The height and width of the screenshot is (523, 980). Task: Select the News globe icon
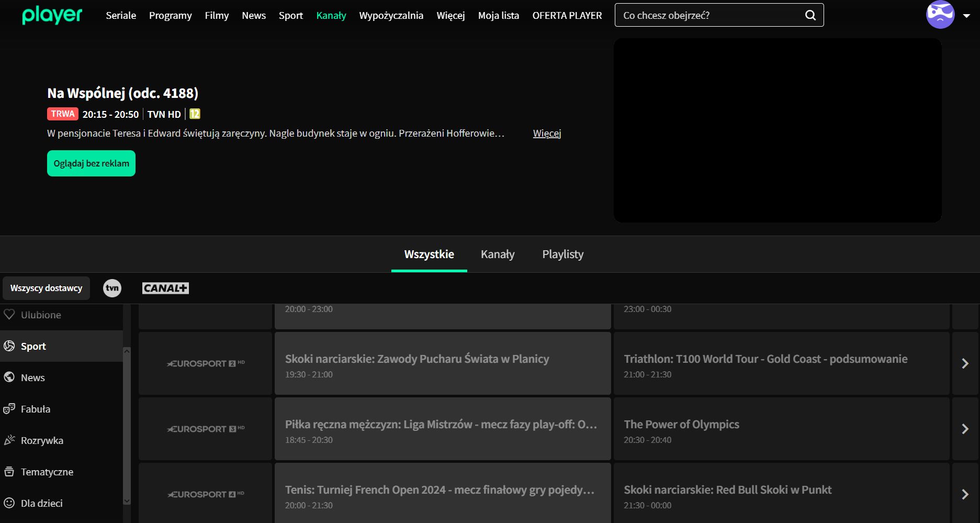(x=9, y=377)
